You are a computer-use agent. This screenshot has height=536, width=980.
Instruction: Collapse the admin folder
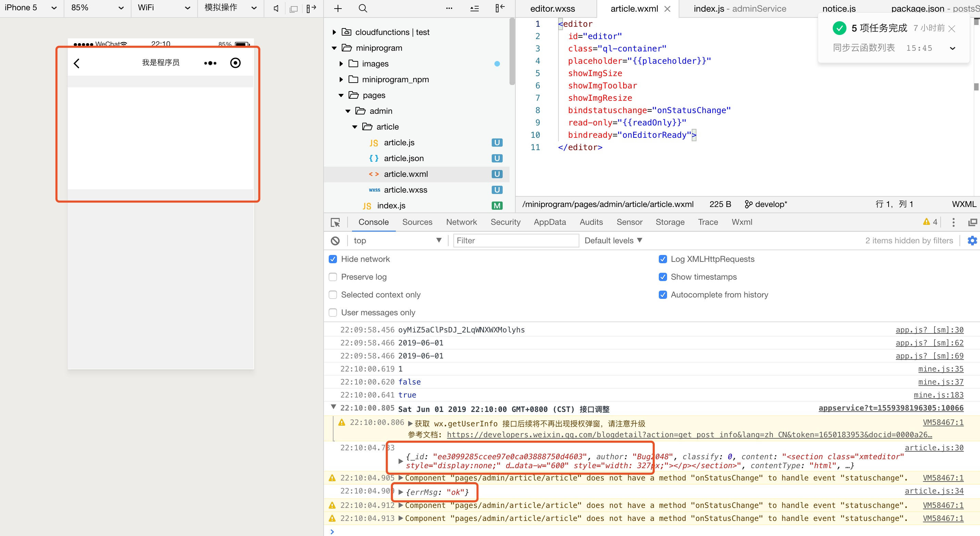pos(348,111)
